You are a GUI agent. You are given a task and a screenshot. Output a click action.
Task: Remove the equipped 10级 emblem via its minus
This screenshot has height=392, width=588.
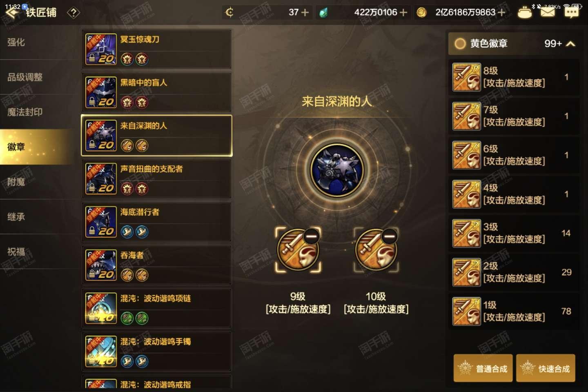coord(389,236)
